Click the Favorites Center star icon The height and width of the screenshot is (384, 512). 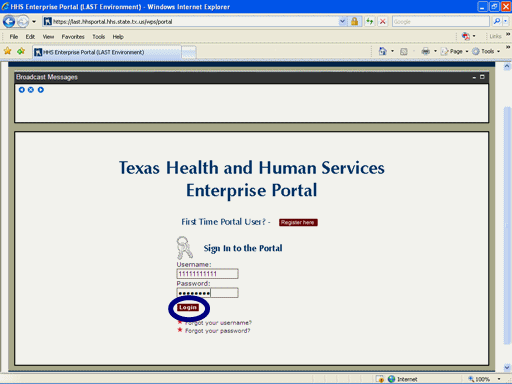click(x=8, y=51)
